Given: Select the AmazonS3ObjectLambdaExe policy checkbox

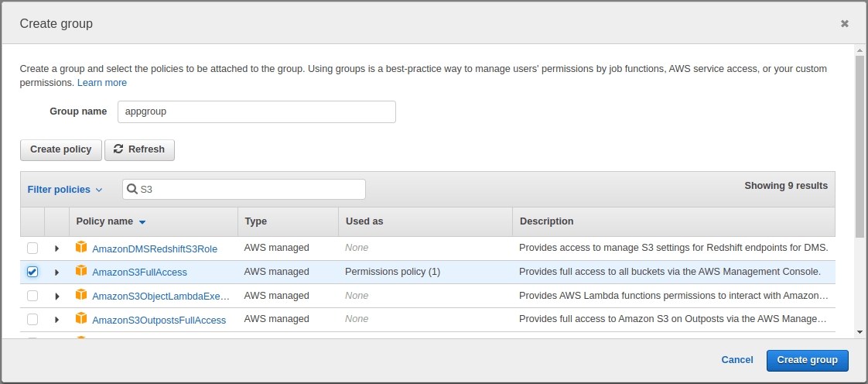Looking at the screenshot, I should coord(32,296).
